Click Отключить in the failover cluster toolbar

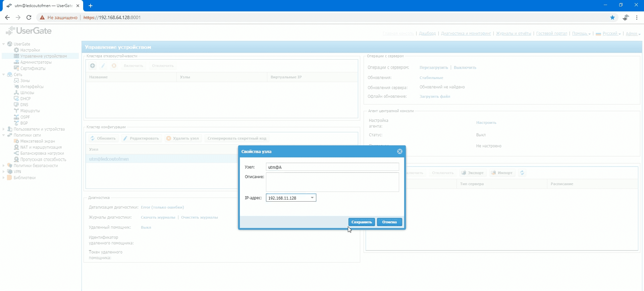[x=163, y=66]
